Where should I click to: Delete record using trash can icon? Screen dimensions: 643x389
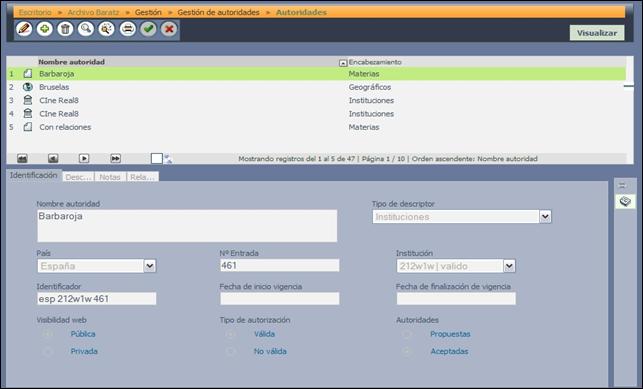click(x=65, y=29)
